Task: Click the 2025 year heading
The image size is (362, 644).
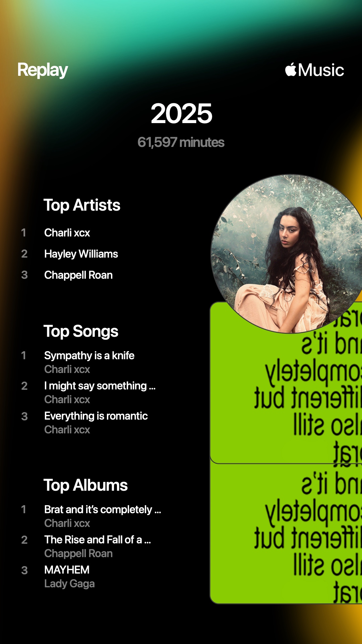Action: click(181, 113)
